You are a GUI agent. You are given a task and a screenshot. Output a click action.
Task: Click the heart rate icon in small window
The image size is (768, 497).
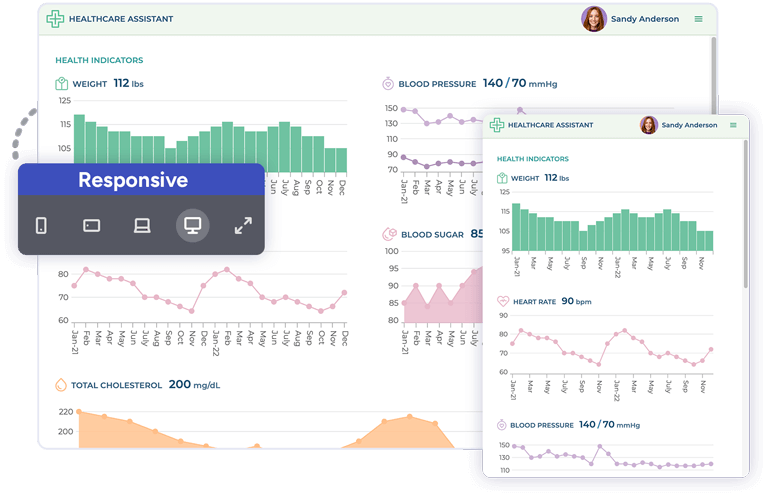pos(502,301)
